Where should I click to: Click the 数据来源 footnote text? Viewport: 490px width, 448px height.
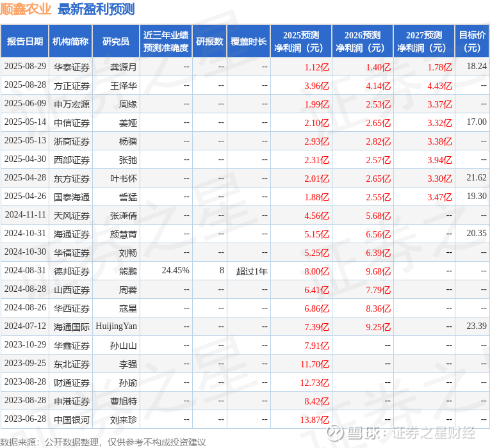point(103,442)
